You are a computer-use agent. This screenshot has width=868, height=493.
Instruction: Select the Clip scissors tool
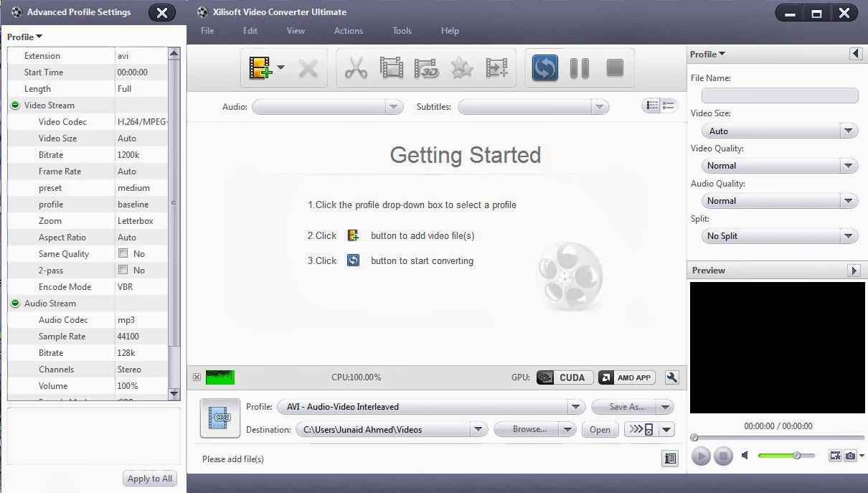point(356,68)
